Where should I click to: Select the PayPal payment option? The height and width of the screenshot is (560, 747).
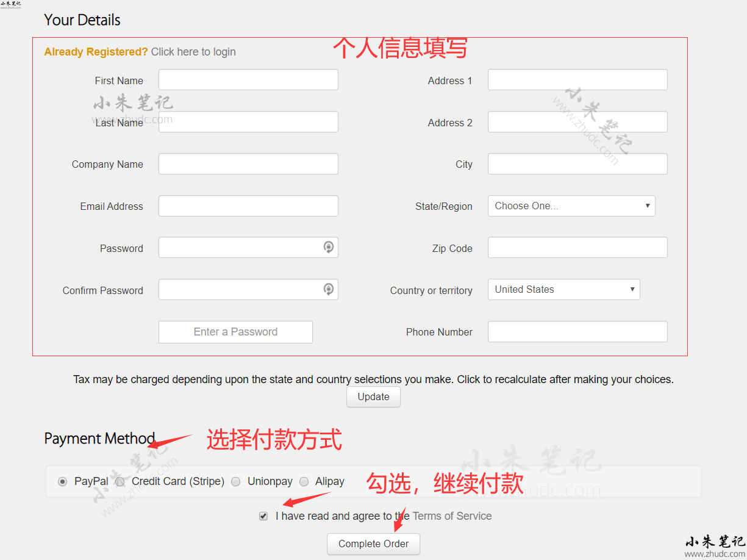click(x=62, y=482)
